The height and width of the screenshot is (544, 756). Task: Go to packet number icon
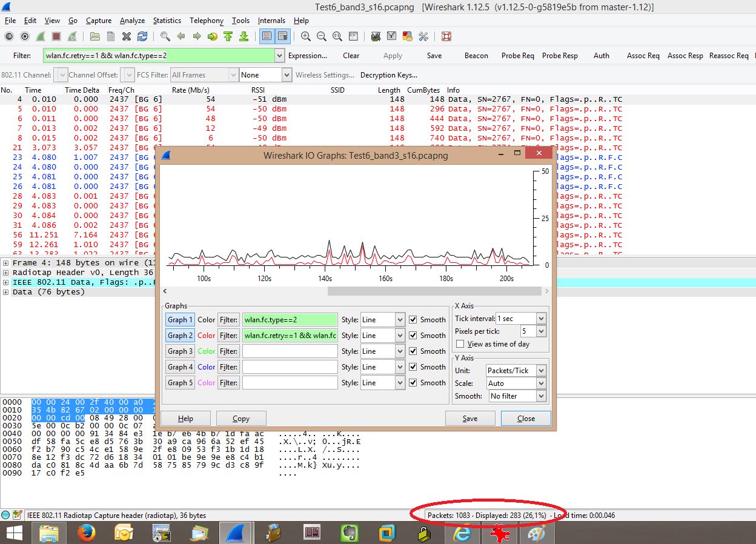[x=212, y=36]
